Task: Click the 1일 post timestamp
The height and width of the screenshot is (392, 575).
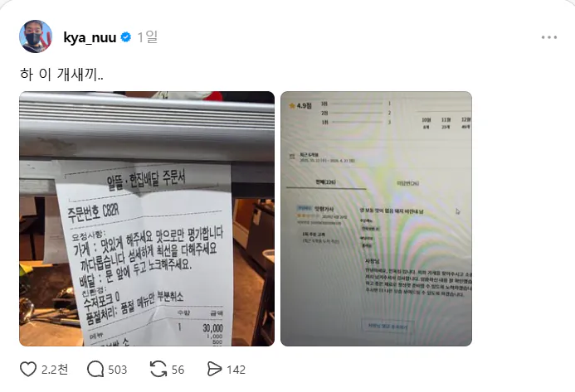Action: pyautogui.click(x=148, y=37)
